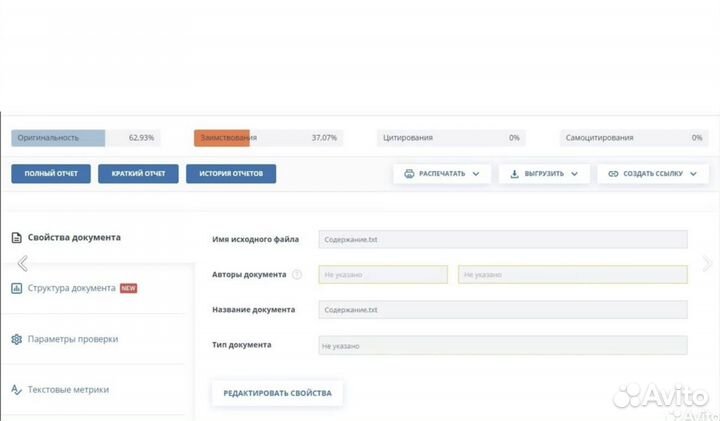Click the Редактировать свойства button
The image size is (720, 421).
click(277, 393)
